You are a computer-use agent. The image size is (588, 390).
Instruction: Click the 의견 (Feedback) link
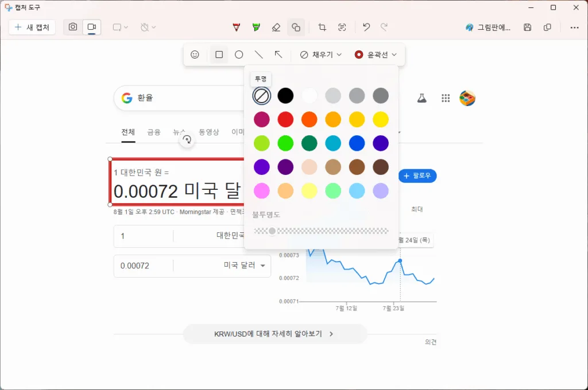pyautogui.click(x=431, y=342)
